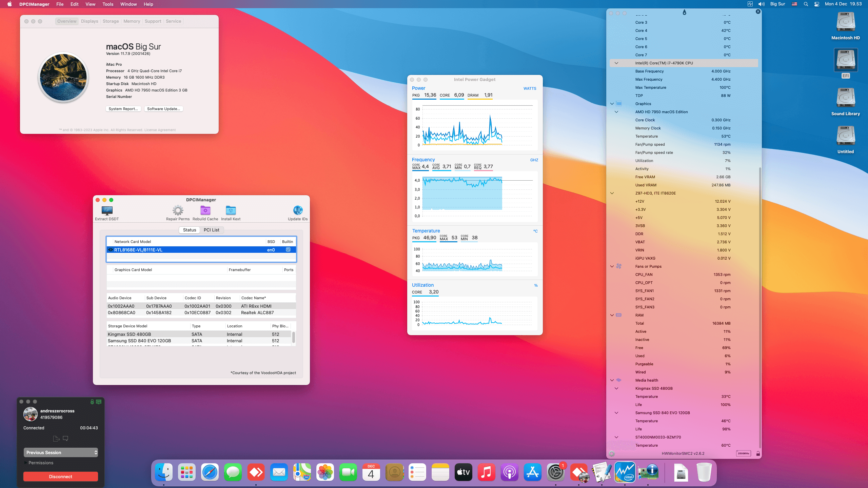This screenshot has width=868, height=488.
Task: Open the Storage tab in About This Mac
Action: [111, 21]
